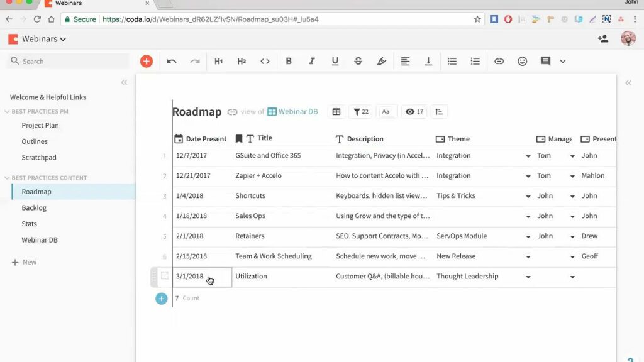The width and height of the screenshot is (644, 362).
Task: Open the Scratchpad page
Action: click(x=39, y=157)
